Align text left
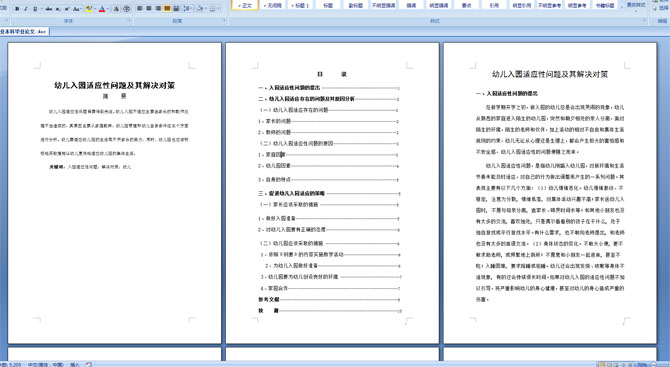 coord(139,8)
